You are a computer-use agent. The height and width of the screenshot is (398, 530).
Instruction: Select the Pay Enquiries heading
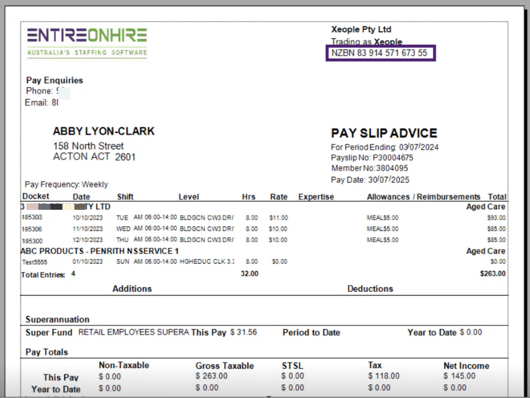[54, 80]
